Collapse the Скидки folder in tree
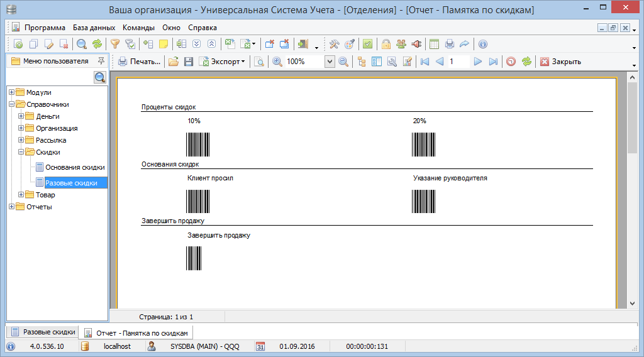 pyautogui.click(x=21, y=152)
